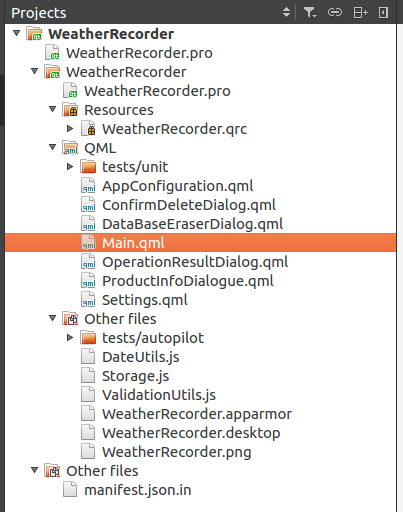Select top-level WeatherRecorder.pro text
403x512 pixels.
(x=139, y=53)
